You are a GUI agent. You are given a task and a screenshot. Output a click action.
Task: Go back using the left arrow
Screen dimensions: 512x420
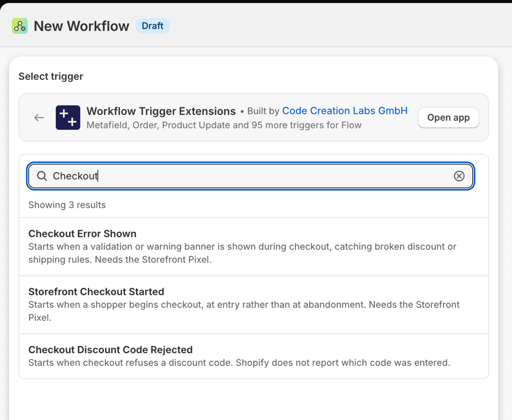point(39,118)
